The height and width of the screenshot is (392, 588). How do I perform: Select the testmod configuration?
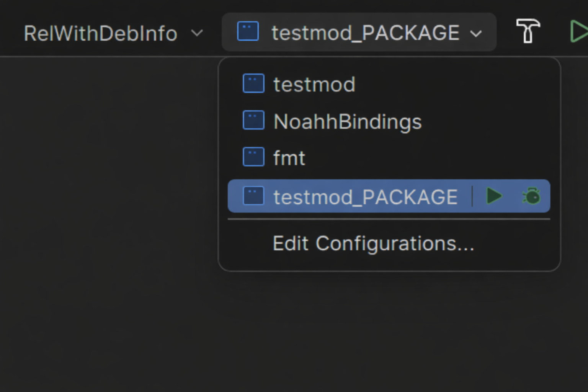tap(314, 84)
